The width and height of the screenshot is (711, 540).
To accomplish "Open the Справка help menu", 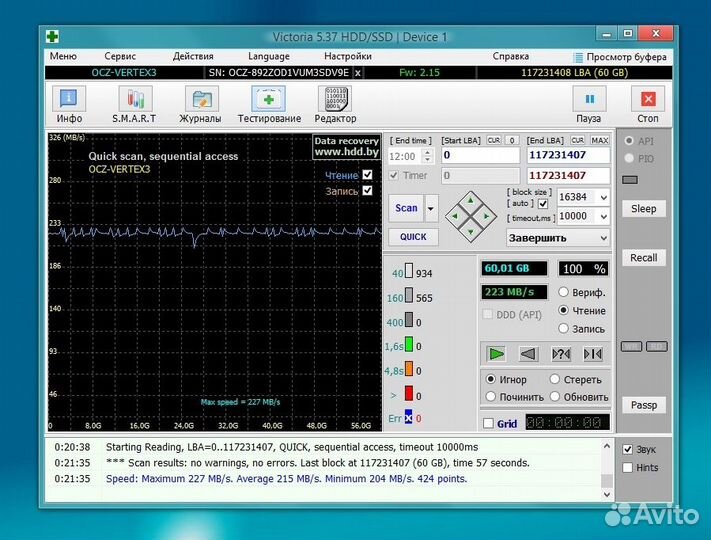I will [511, 56].
